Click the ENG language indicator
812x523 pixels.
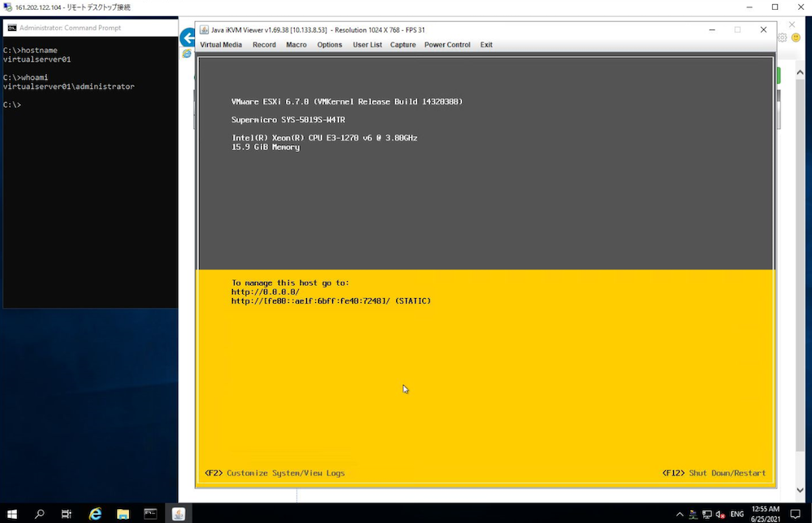tap(737, 514)
